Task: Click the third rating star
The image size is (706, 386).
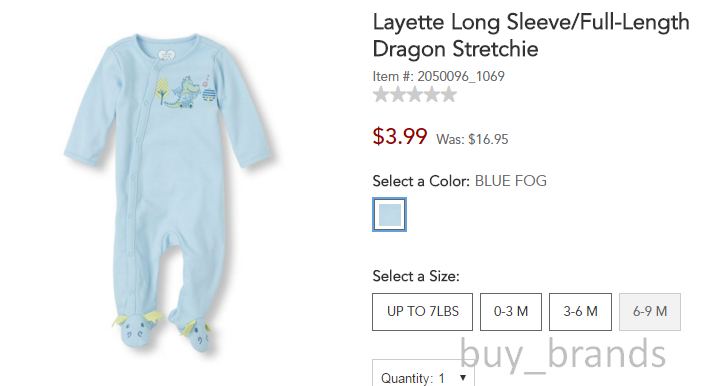Action: point(415,95)
